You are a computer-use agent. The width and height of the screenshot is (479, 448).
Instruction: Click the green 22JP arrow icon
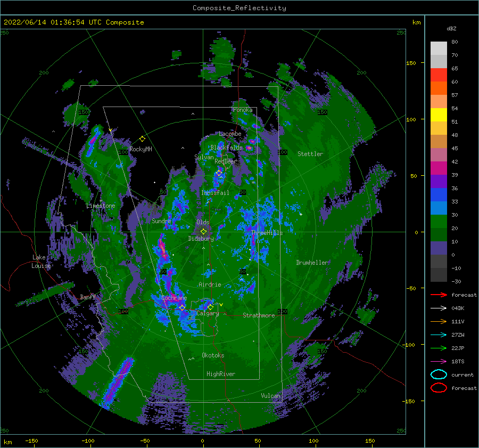tap(439, 348)
